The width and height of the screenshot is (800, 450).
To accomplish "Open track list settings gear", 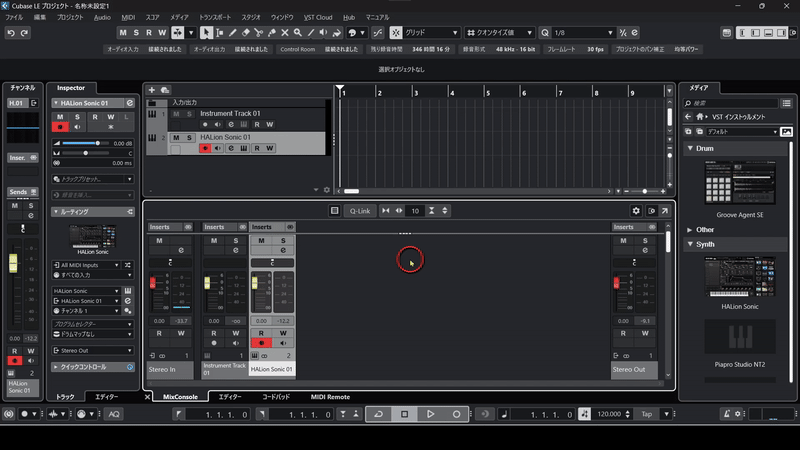I will pyautogui.click(x=327, y=190).
